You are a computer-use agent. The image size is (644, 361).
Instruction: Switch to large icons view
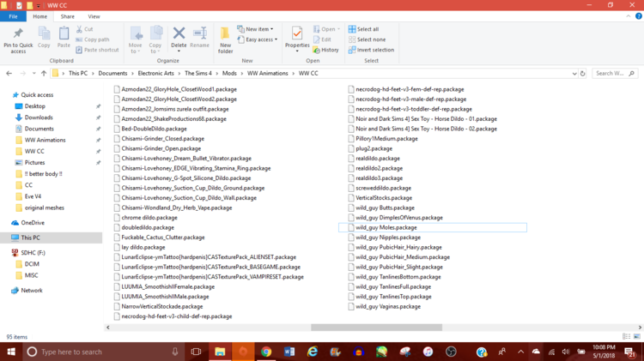636,336
